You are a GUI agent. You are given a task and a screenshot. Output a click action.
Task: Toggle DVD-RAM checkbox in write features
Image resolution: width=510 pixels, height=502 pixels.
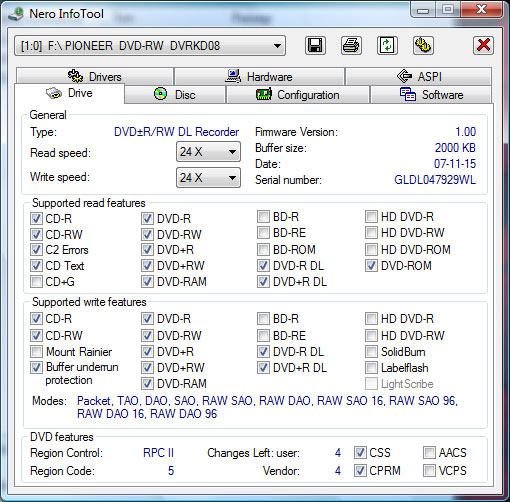147,384
